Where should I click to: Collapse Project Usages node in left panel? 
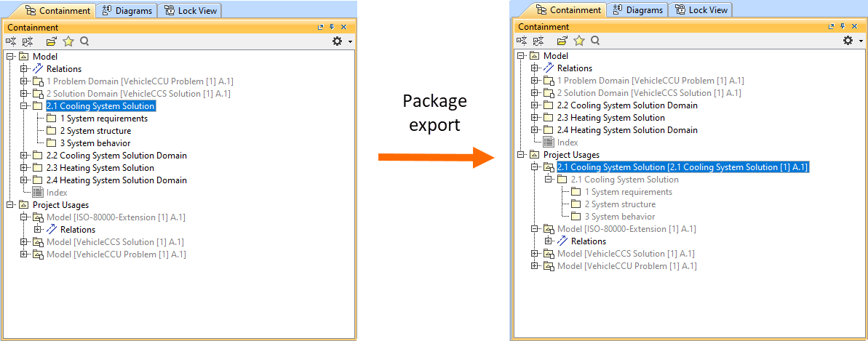(10, 205)
